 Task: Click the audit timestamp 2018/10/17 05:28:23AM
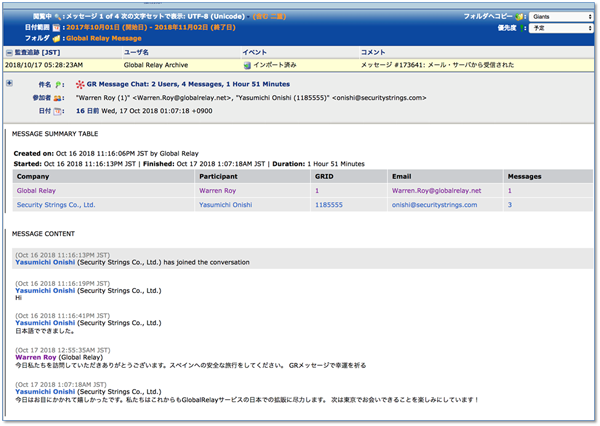44,65
